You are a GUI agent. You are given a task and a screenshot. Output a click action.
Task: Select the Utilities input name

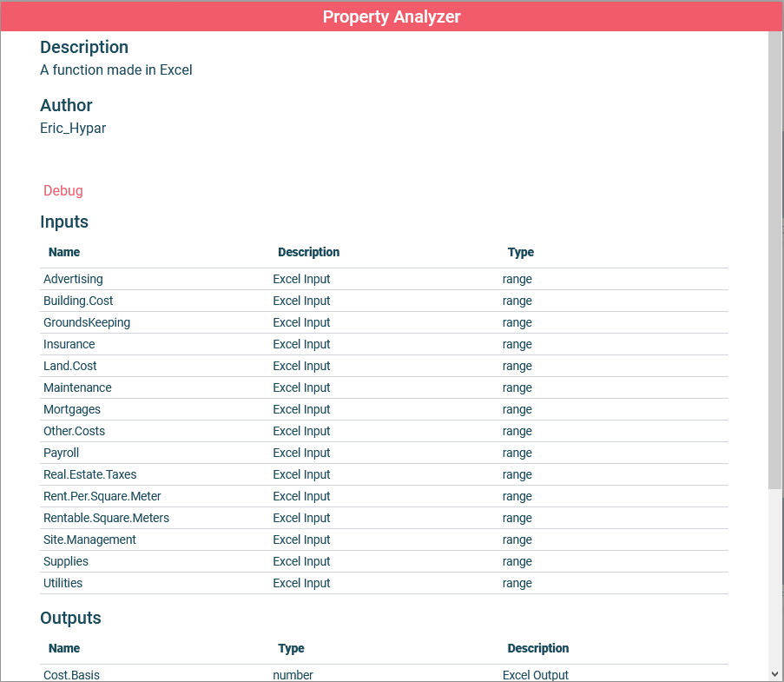pyautogui.click(x=63, y=583)
